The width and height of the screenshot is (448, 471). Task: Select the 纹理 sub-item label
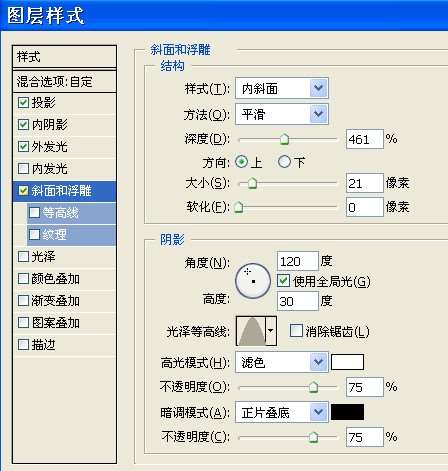[x=54, y=234]
